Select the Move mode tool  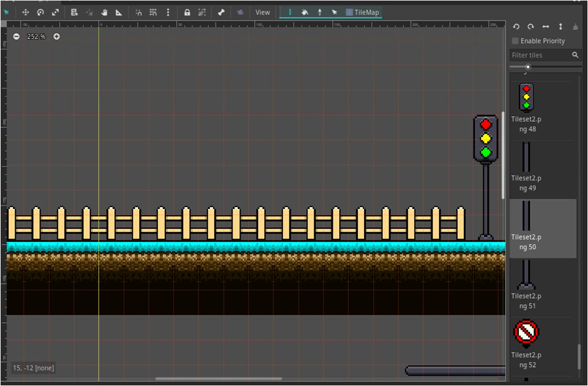(26, 12)
